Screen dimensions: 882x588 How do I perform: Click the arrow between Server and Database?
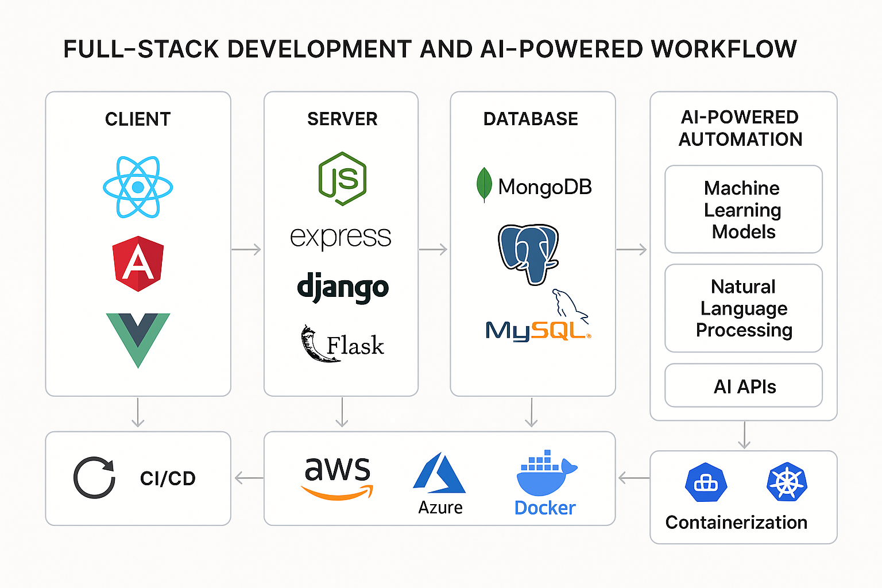click(432, 249)
